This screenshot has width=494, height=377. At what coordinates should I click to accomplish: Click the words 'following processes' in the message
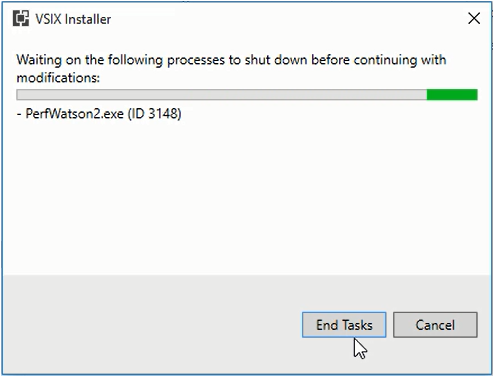coord(166,60)
